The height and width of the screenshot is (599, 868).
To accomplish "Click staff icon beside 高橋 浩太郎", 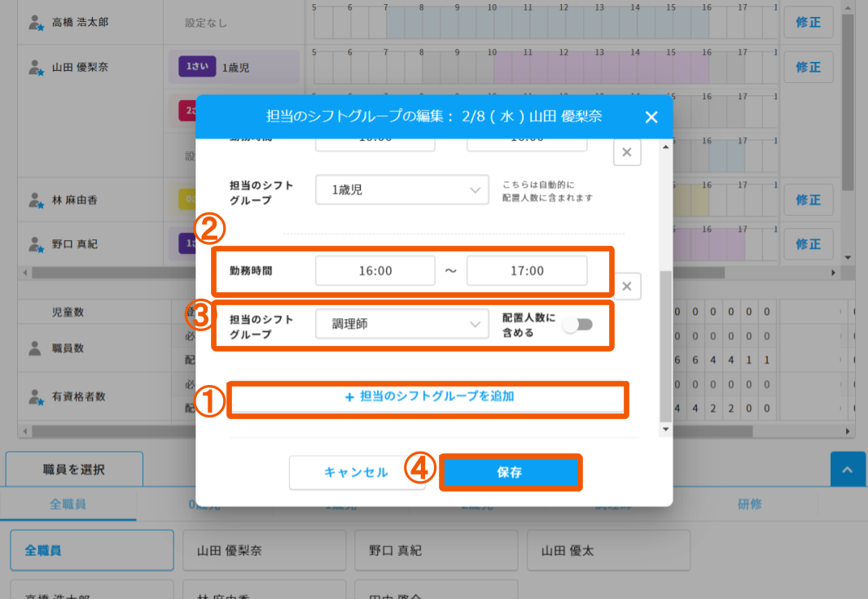I will (x=35, y=23).
